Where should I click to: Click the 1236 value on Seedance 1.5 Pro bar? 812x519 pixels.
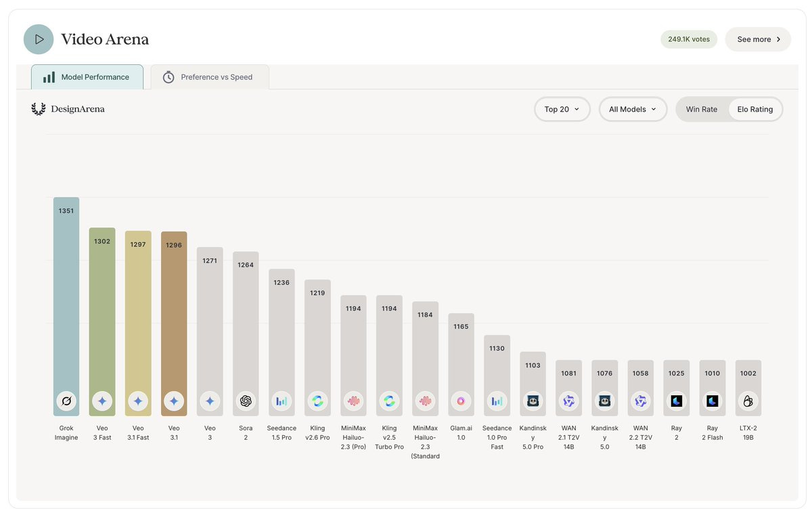pos(281,283)
